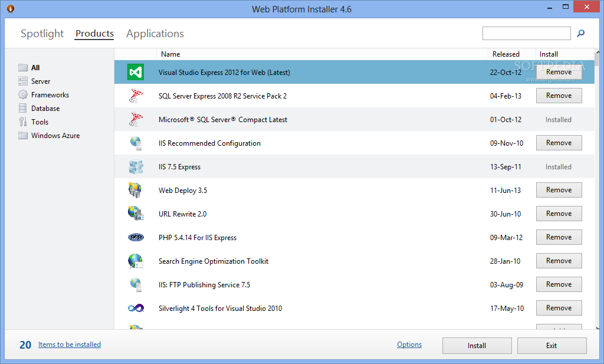Remove Web Deploy 3.5
This screenshot has height=364, width=604.
pos(559,190)
